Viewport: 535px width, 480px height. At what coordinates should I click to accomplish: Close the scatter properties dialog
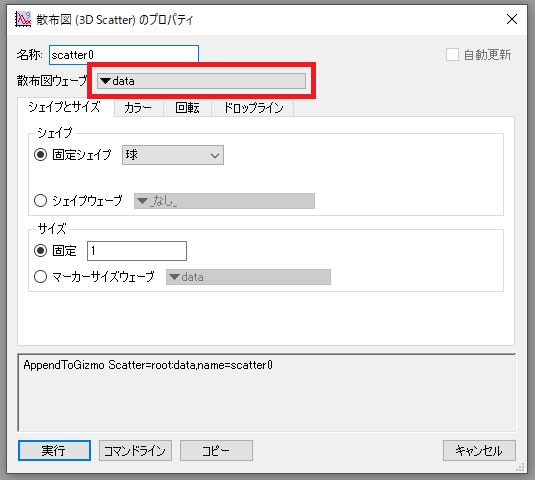coord(512,19)
